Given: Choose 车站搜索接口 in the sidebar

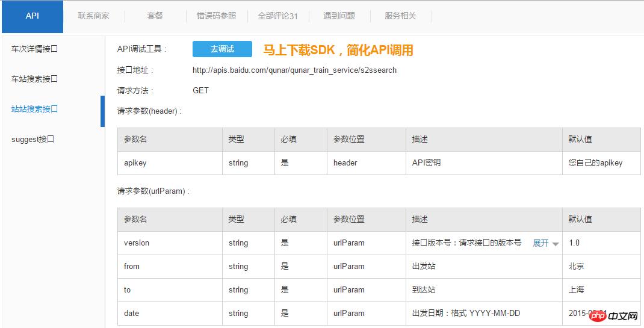Looking at the screenshot, I should [34, 79].
